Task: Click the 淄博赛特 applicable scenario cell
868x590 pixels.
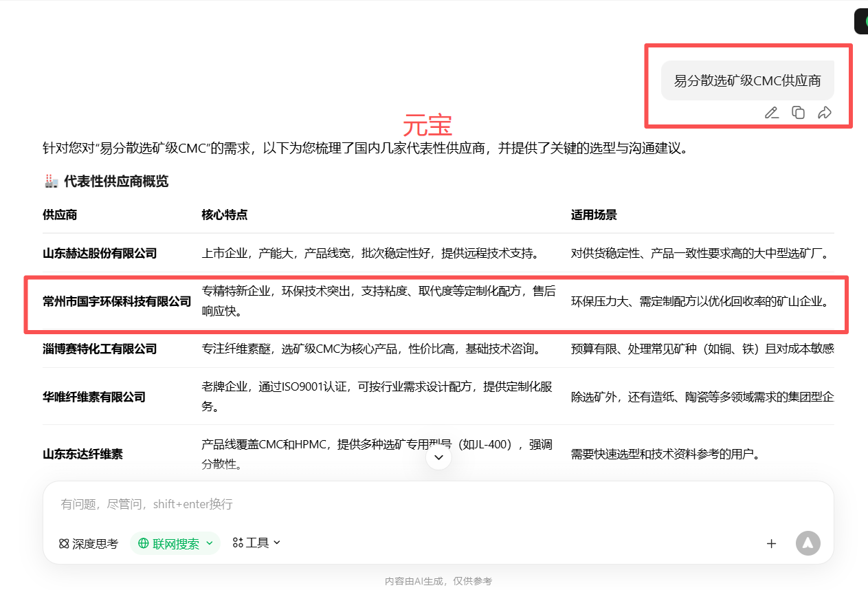Action: tap(702, 349)
